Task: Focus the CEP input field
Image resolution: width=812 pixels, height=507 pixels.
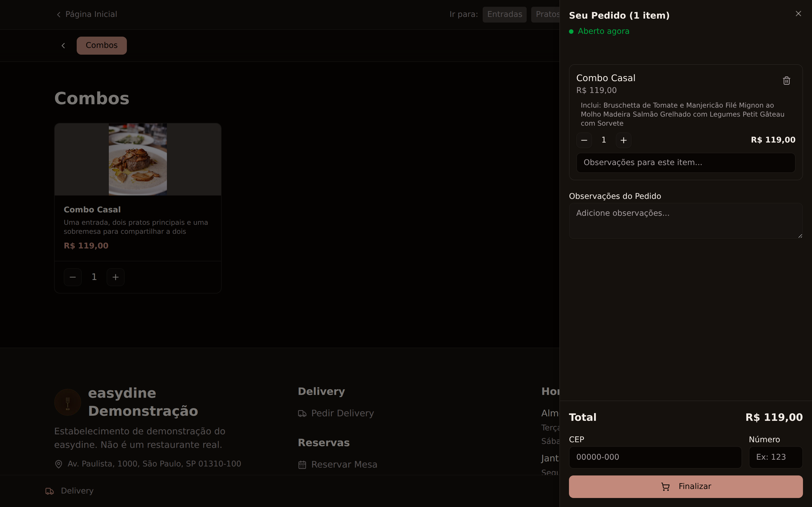Action: pyautogui.click(x=655, y=457)
